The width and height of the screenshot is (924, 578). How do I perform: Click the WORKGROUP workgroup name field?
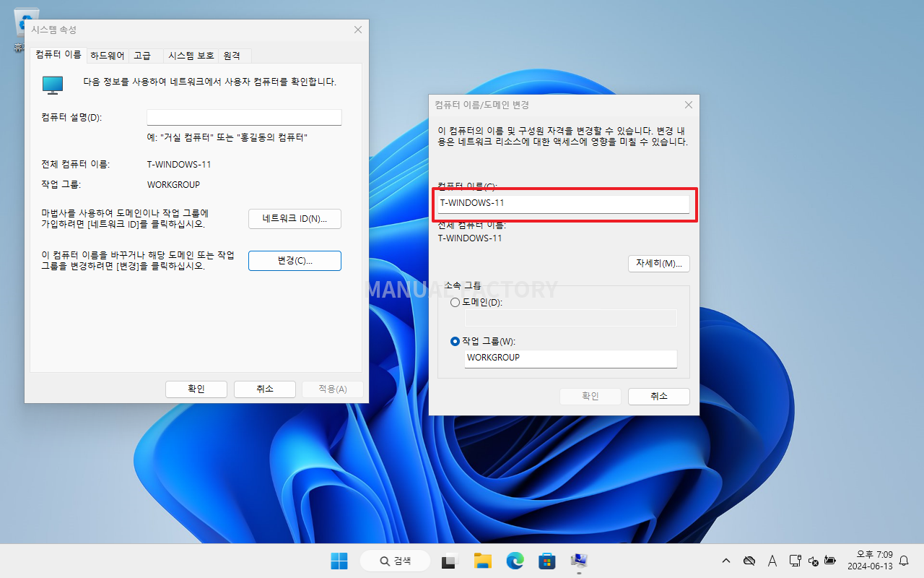coord(570,358)
